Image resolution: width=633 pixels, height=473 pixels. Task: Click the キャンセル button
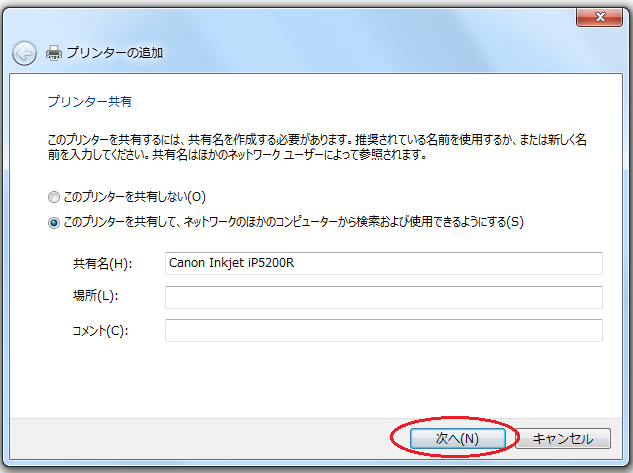563,438
